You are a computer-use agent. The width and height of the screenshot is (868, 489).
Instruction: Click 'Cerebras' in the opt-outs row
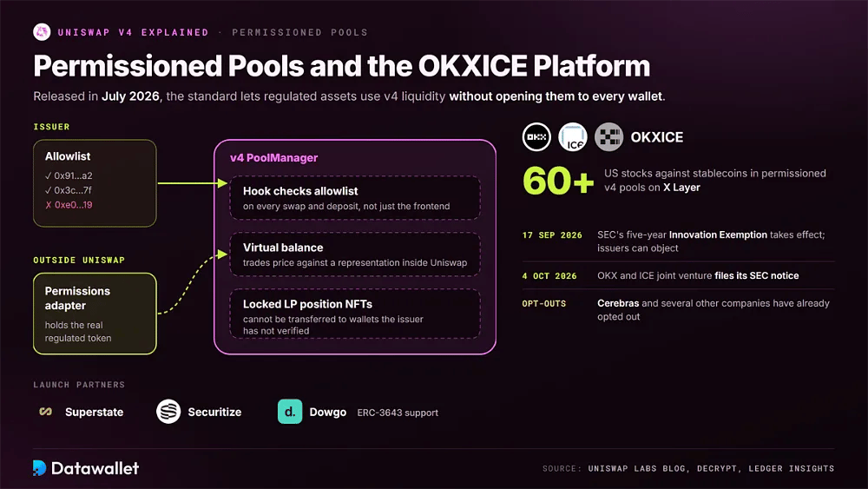tap(618, 303)
